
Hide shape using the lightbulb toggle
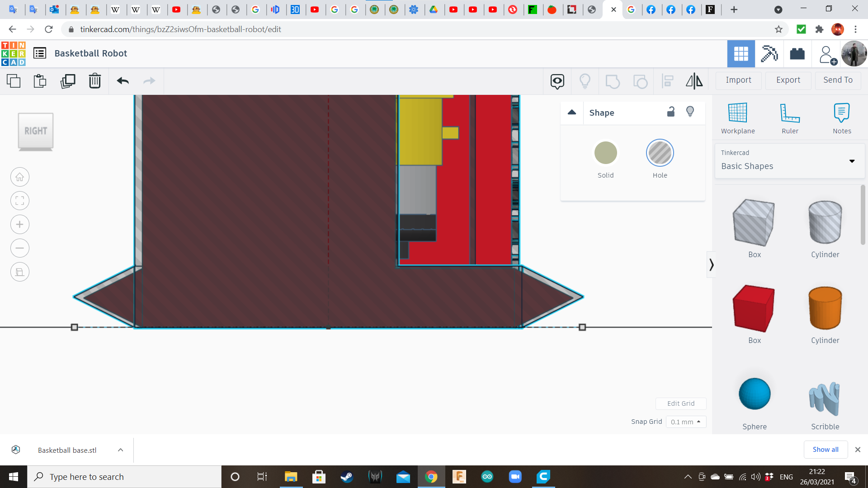tap(690, 112)
